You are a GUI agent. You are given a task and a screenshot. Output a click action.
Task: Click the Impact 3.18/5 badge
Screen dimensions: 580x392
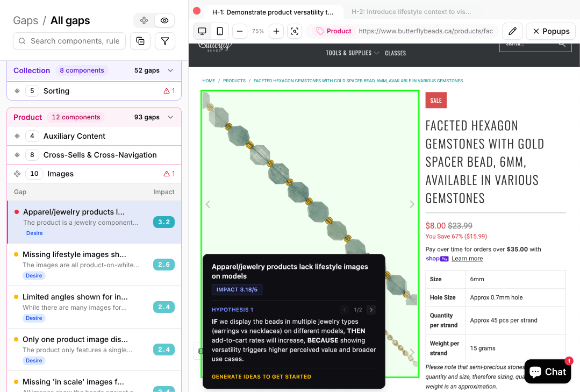(237, 289)
